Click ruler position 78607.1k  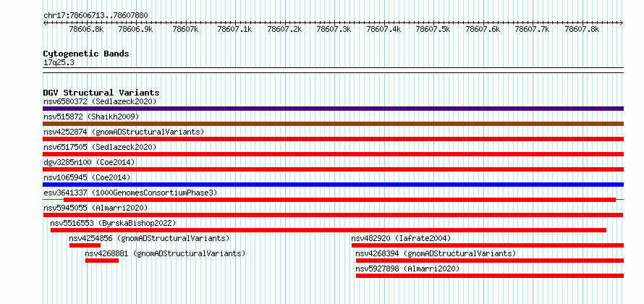(x=235, y=29)
